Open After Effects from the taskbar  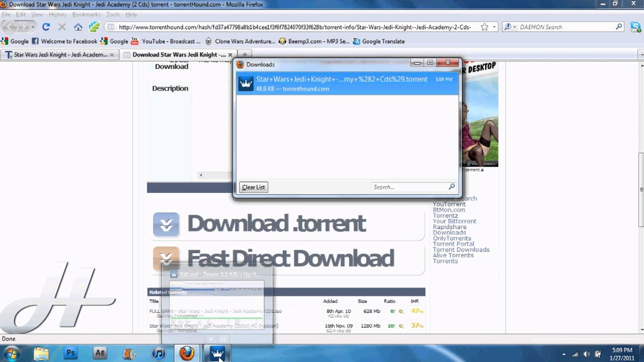(100, 353)
